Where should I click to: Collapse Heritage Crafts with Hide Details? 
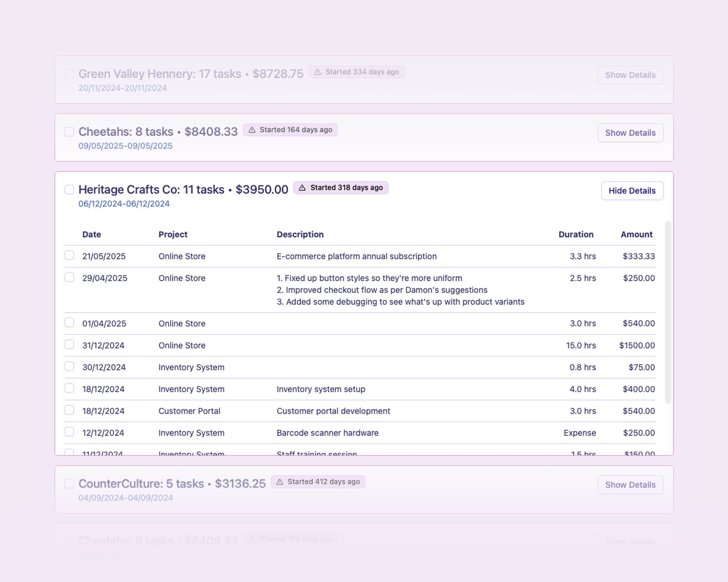click(632, 191)
